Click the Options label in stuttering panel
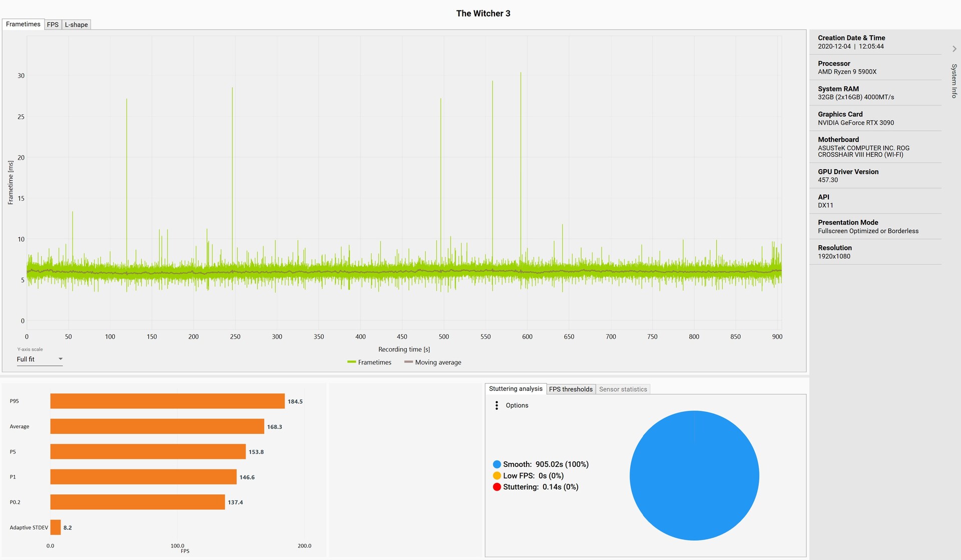This screenshot has height=560, width=961. click(x=517, y=405)
